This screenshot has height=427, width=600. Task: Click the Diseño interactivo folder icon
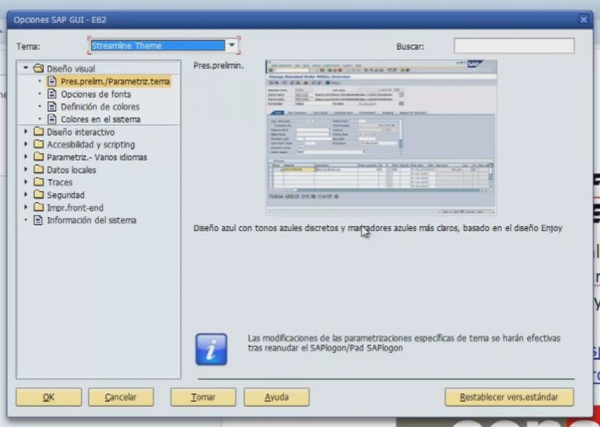click(x=38, y=132)
